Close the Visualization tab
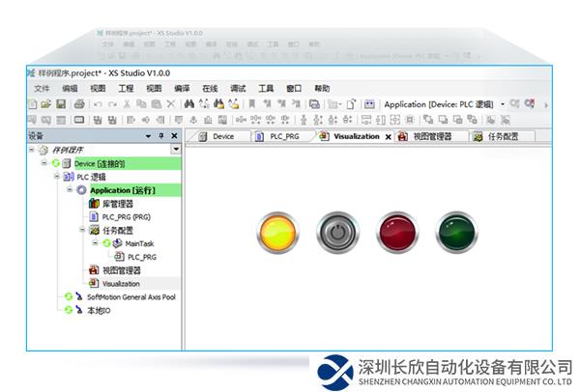580x392 pixels. [389, 137]
